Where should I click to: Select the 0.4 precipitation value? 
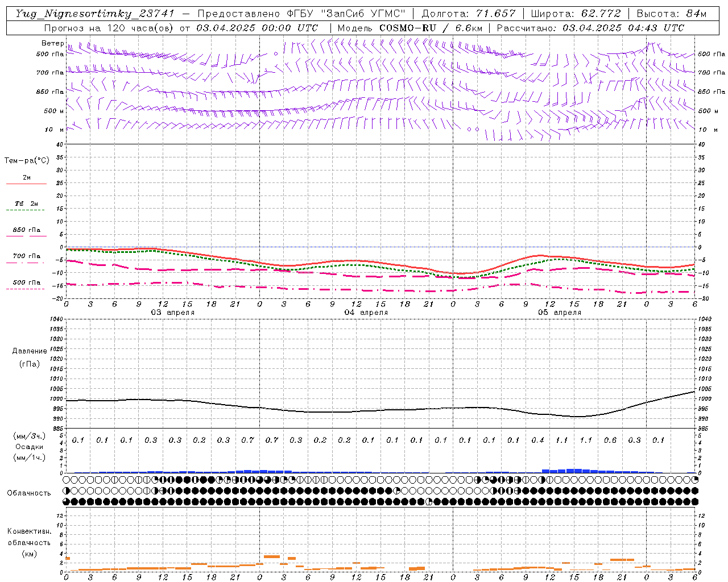(x=537, y=440)
